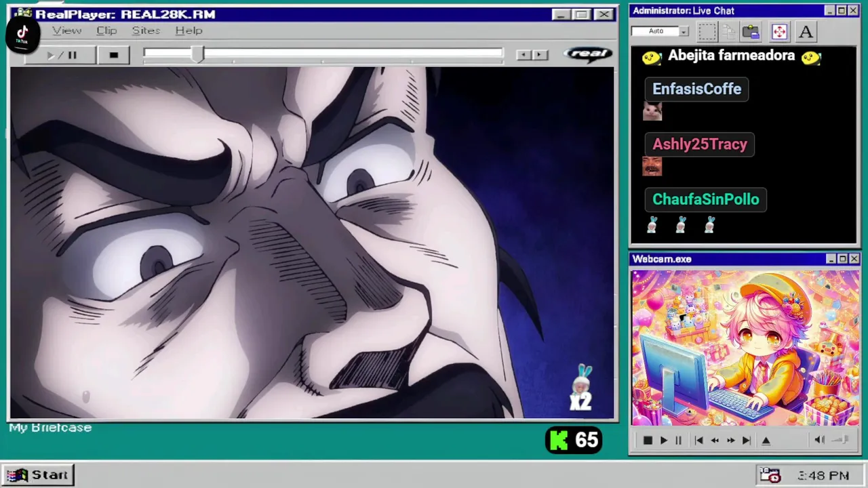Screen dimensions: 868x488
Task: Open the Sites menu in RealPlayer
Action: pos(146,30)
